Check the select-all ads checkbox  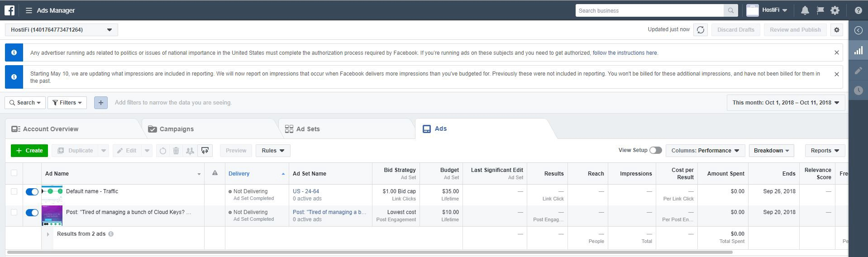[x=14, y=173]
